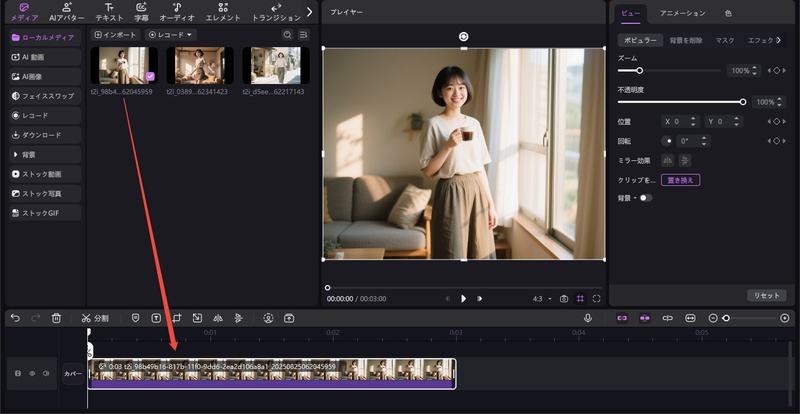Flip horizontally from the timeline toolbar
Image resolution: width=800 pixels, height=414 pixels.
pos(218,318)
